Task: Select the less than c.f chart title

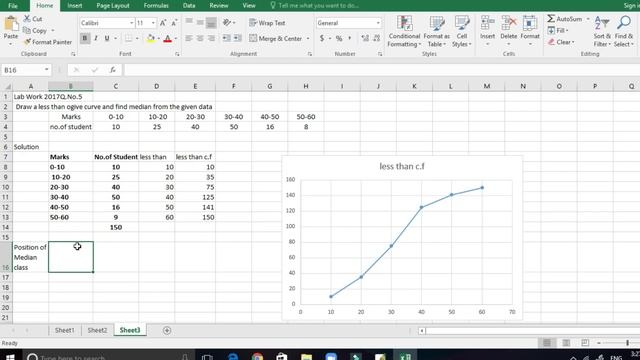Action: (402, 166)
